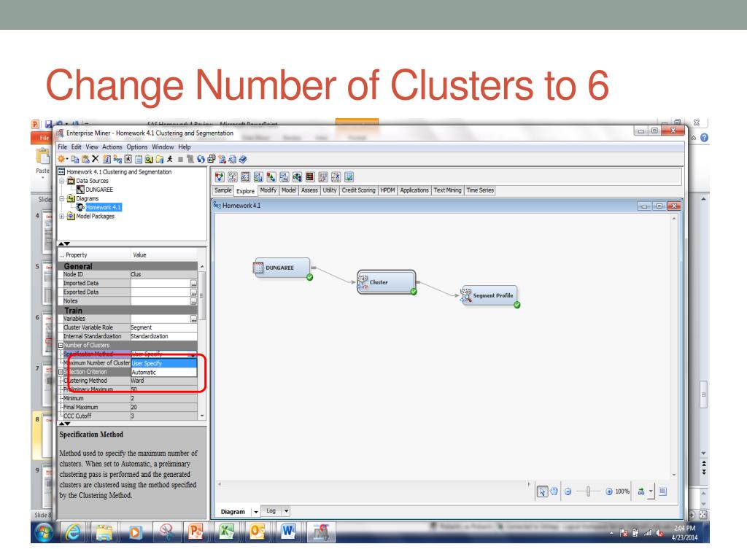Switch to the Sample tab
747x560 pixels.
click(223, 190)
